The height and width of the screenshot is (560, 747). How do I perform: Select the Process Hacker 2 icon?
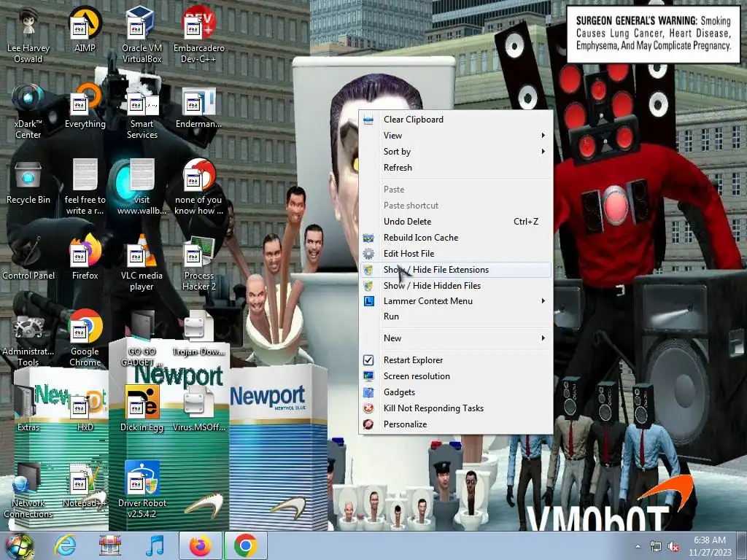pyautogui.click(x=198, y=262)
